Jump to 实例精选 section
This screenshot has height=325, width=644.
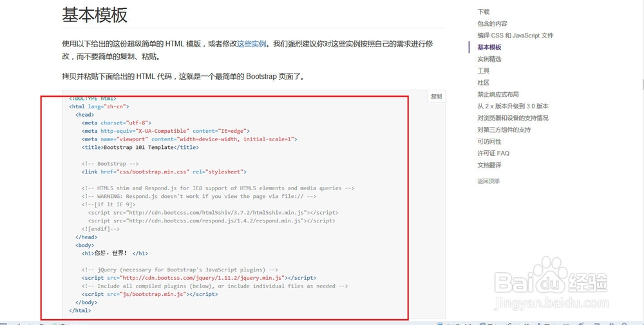[489, 59]
